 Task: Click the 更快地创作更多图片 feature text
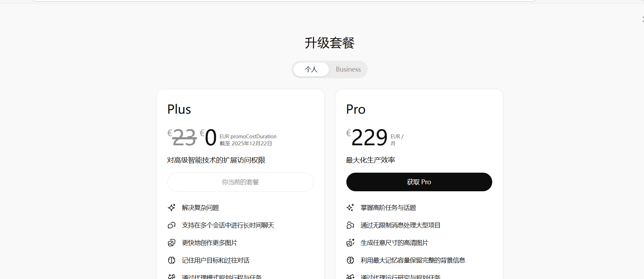[x=210, y=243]
